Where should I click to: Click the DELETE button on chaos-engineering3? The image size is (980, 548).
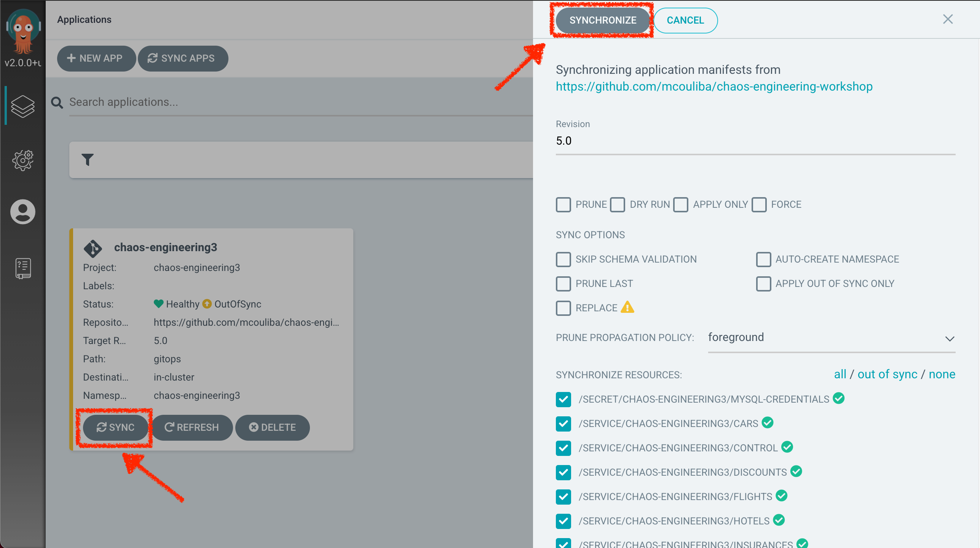coord(273,427)
